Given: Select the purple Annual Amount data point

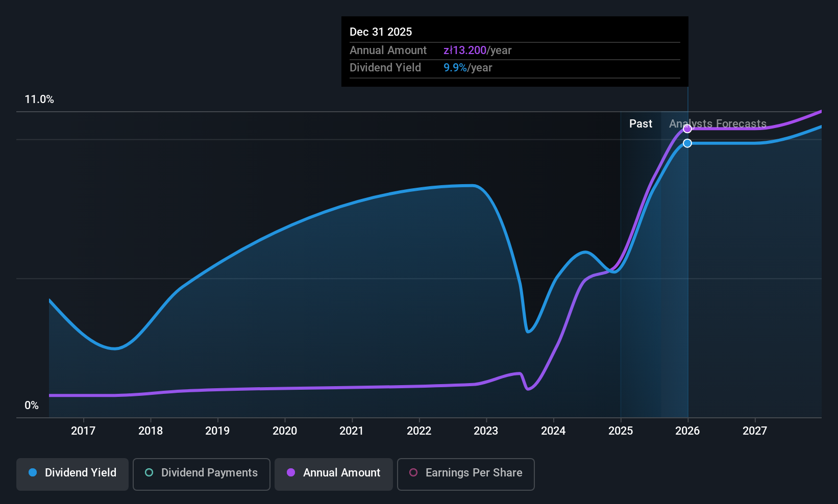Looking at the screenshot, I should click(x=687, y=129).
